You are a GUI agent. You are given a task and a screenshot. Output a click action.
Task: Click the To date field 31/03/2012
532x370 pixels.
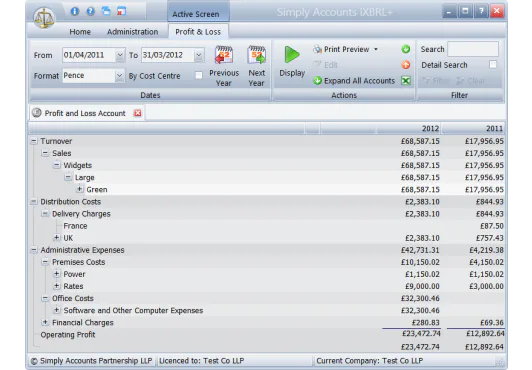pyautogui.click(x=168, y=55)
